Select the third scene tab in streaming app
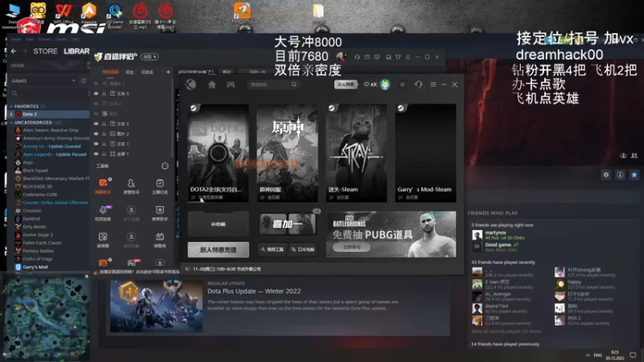Image resolution: width=644 pixels, height=362 pixels. 147,72
